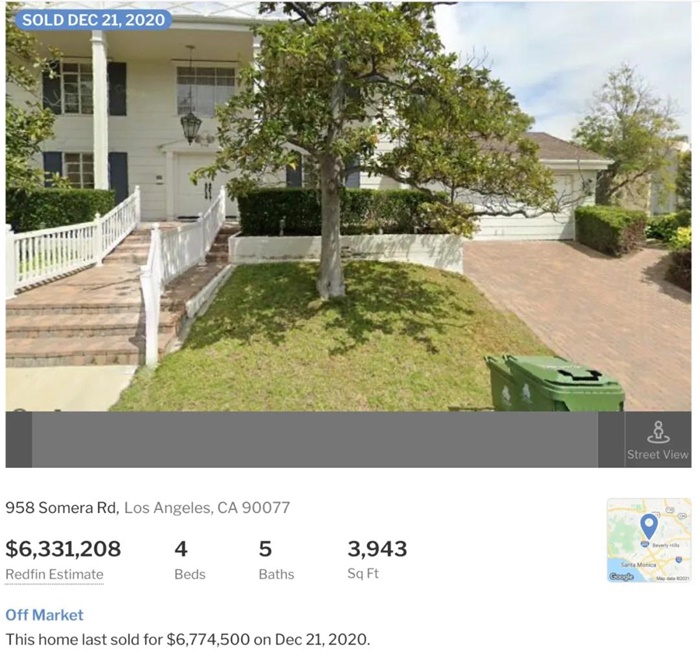Click the Street View text label
The height and width of the screenshot is (653, 700).
[x=658, y=454]
